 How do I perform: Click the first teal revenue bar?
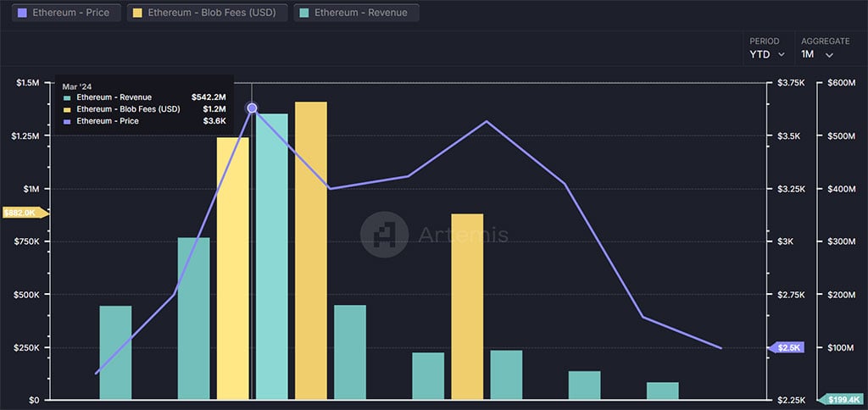click(x=115, y=352)
